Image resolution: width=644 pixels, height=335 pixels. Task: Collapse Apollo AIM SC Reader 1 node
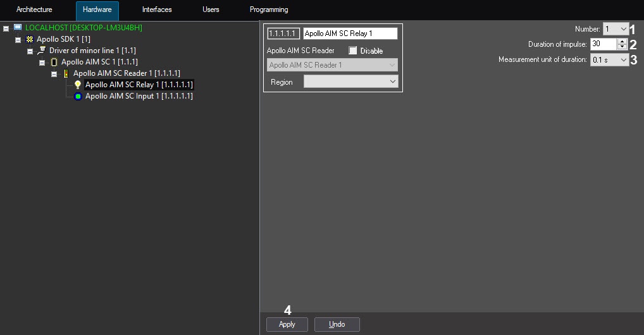click(54, 75)
